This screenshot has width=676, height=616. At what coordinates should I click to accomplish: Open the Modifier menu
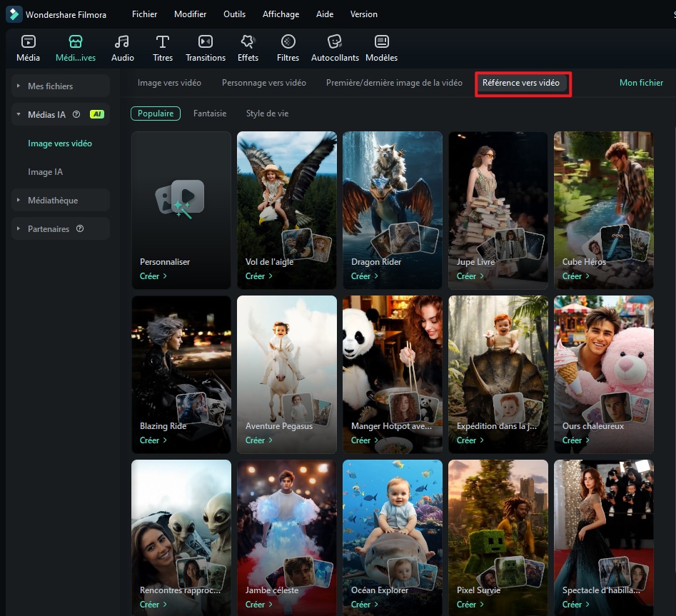point(190,14)
